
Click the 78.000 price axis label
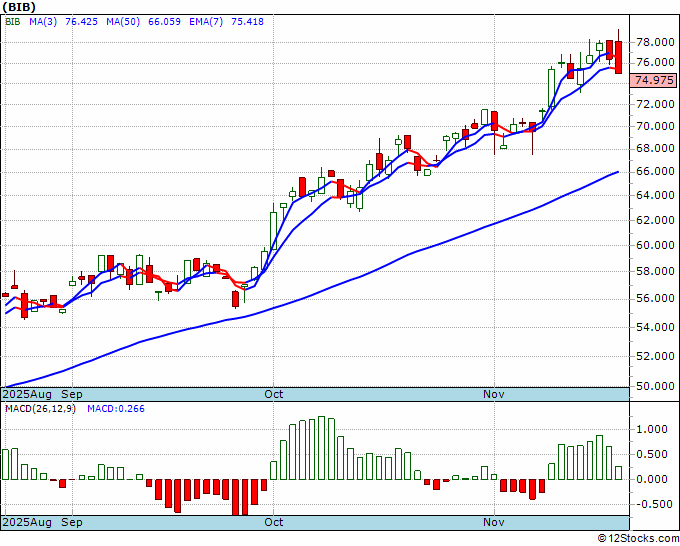655,42
